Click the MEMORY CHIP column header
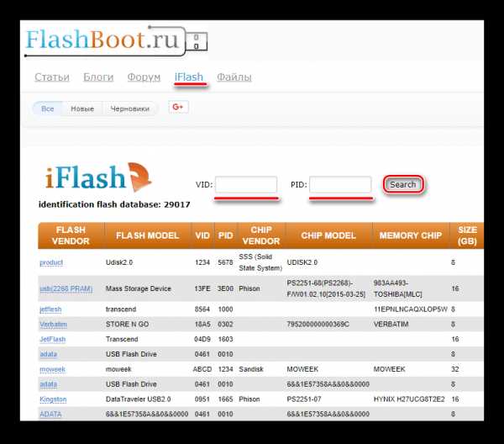 [411, 235]
